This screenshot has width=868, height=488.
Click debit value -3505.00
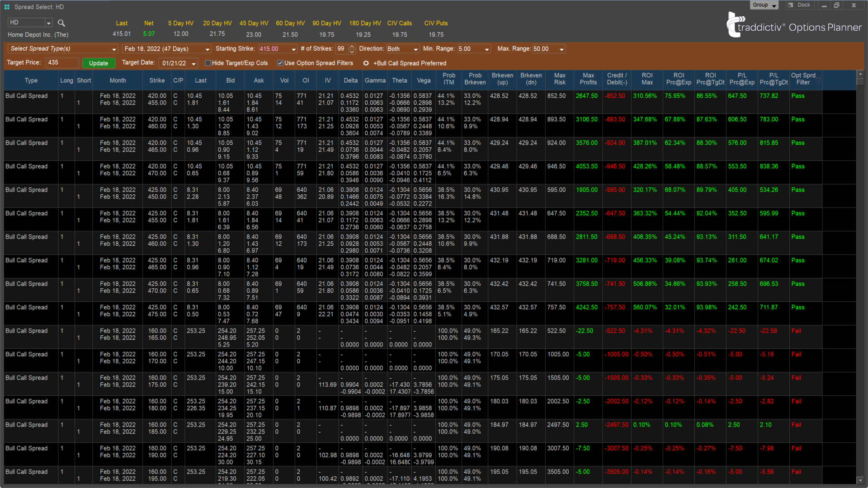(616, 472)
